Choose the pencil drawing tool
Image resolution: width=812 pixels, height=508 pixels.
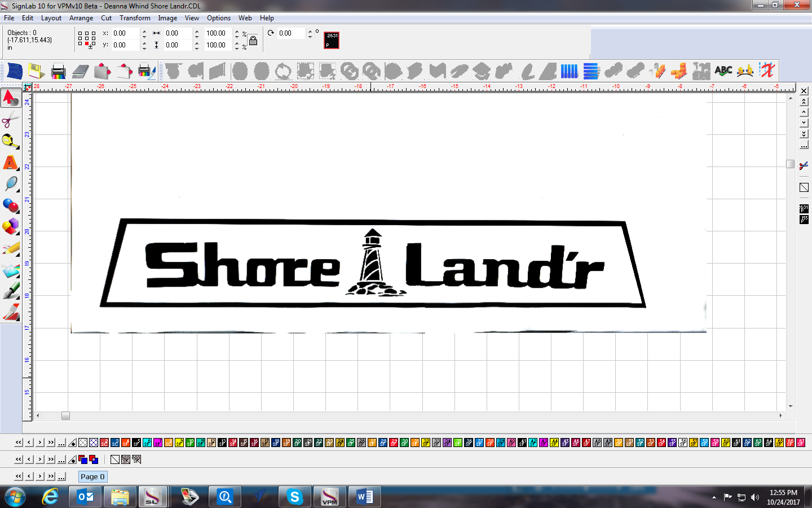pyautogui.click(x=10, y=248)
